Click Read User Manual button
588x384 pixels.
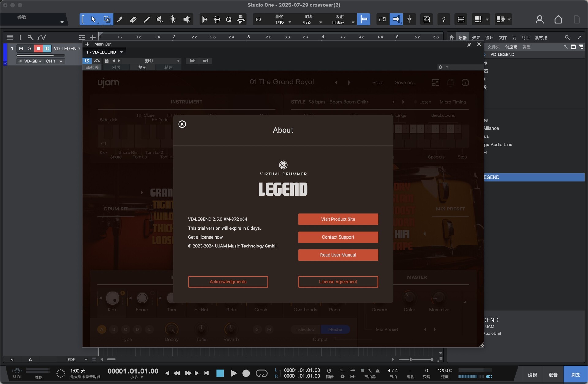(338, 255)
